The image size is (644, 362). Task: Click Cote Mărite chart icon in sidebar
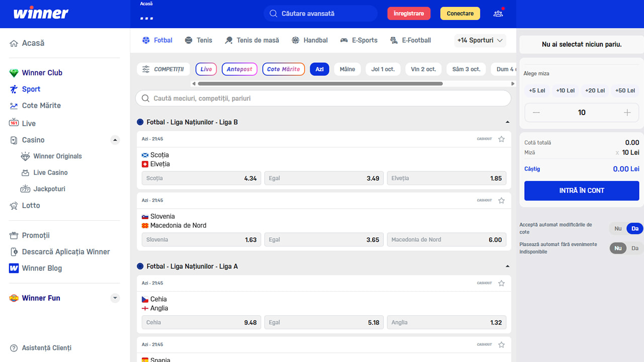14,106
